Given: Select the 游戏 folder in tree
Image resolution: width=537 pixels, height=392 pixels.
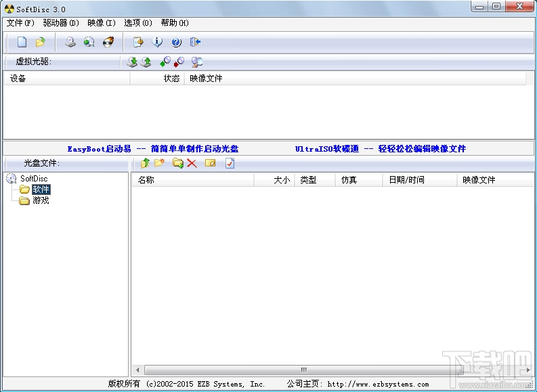Looking at the screenshot, I should click(x=41, y=200).
